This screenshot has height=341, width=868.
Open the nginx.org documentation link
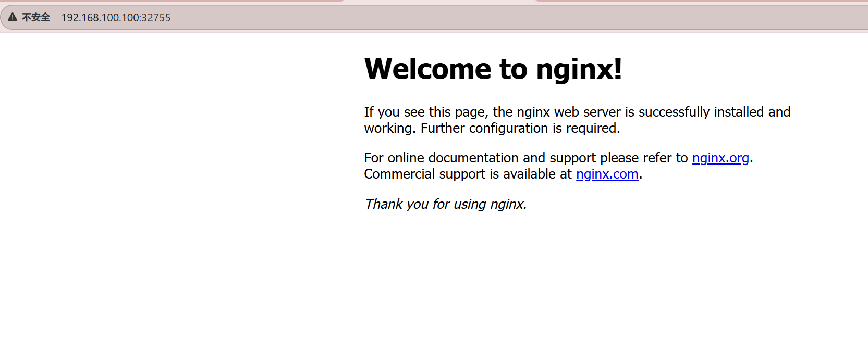720,158
